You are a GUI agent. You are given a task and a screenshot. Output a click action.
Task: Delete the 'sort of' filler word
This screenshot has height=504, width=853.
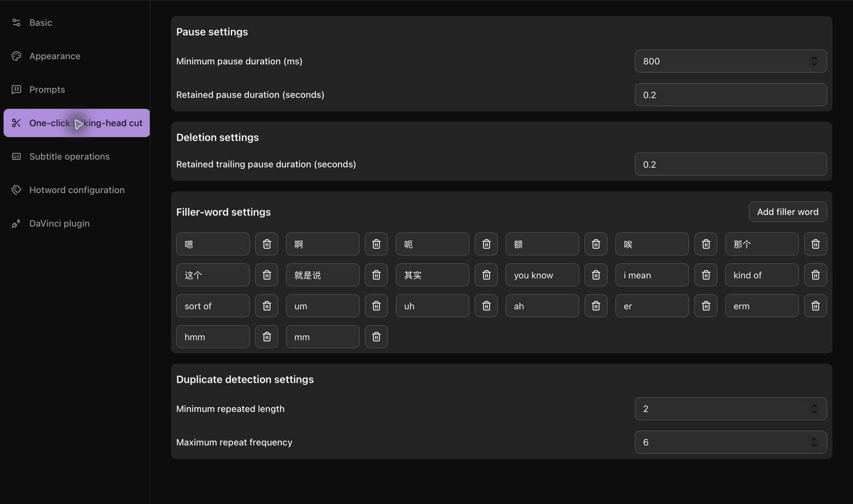point(266,306)
